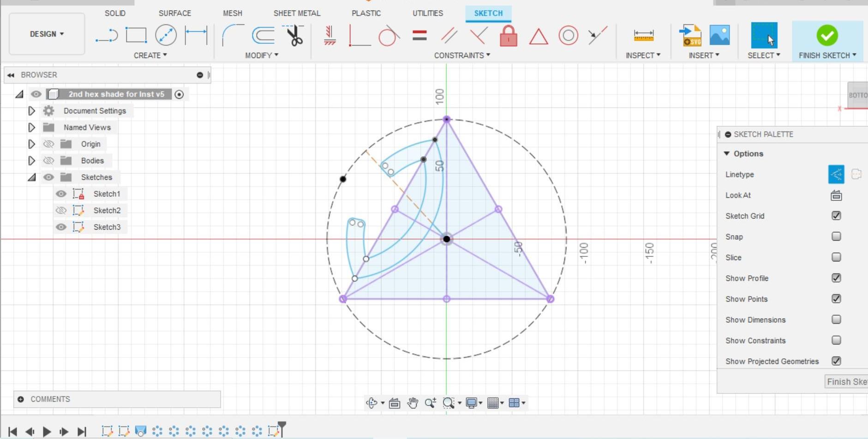Toggle the Sketch Grid checkbox
Viewport: 868px width, 439px height.
tap(836, 216)
